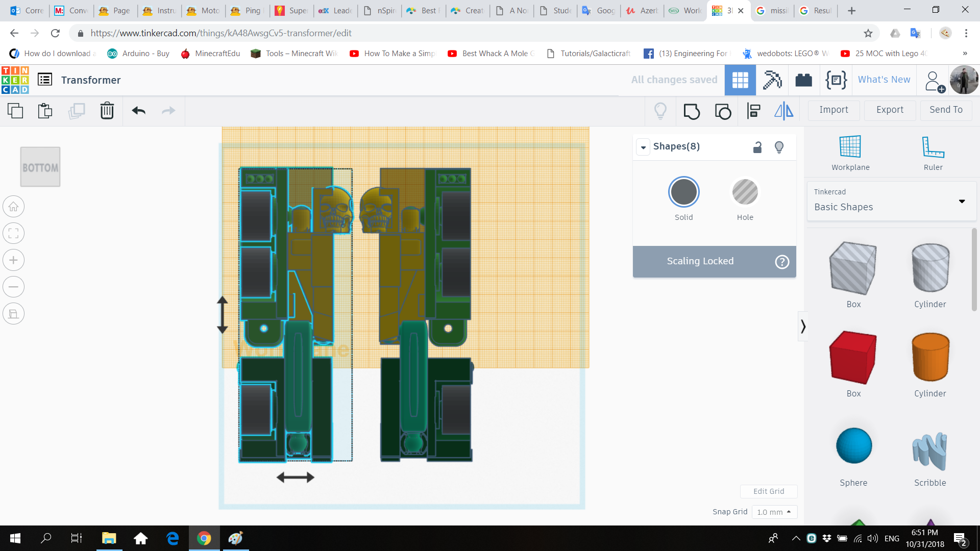Toggle the shape lock icon

tap(757, 147)
